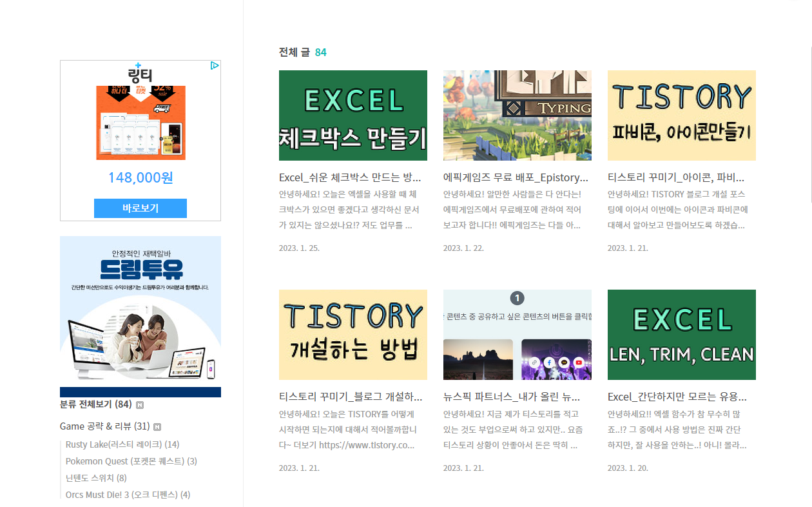Click the 전체 글 84 heading
Viewport: 812px width, 507px height.
303,52
